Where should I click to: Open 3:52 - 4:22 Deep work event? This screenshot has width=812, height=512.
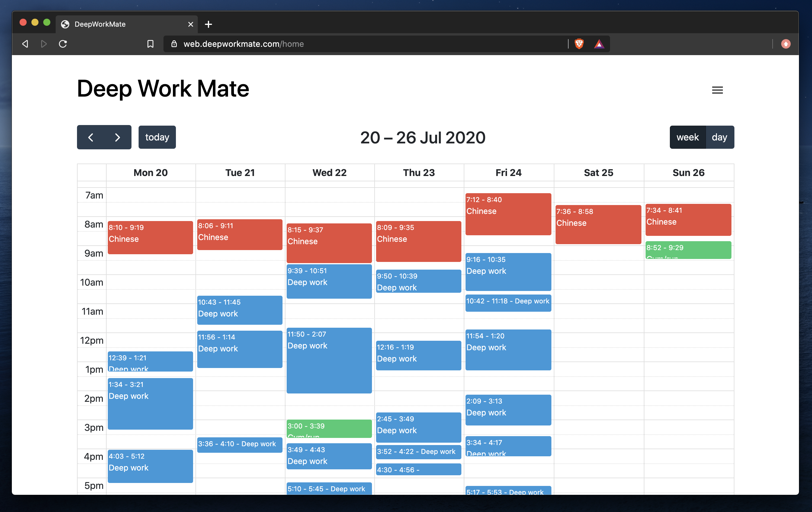[x=418, y=452]
